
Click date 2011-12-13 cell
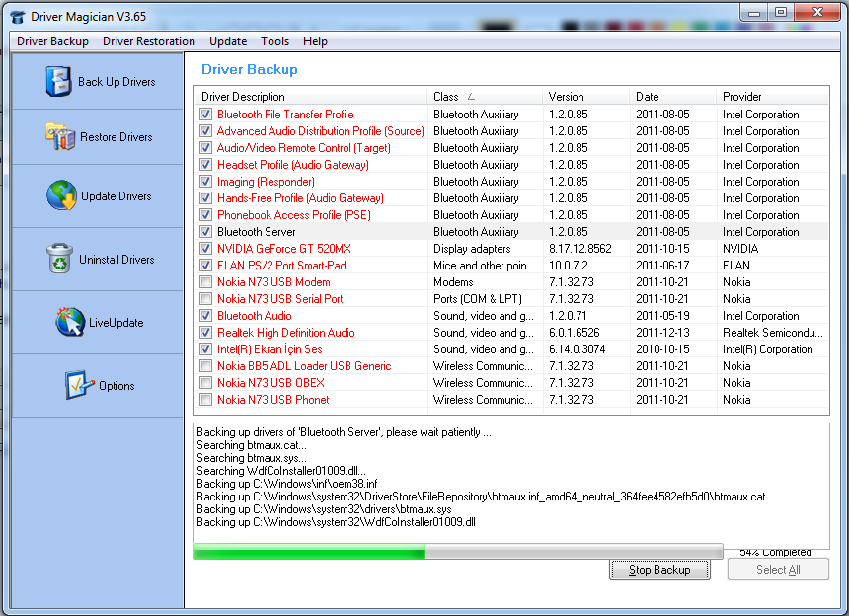pyautogui.click(x=662, y=333)
